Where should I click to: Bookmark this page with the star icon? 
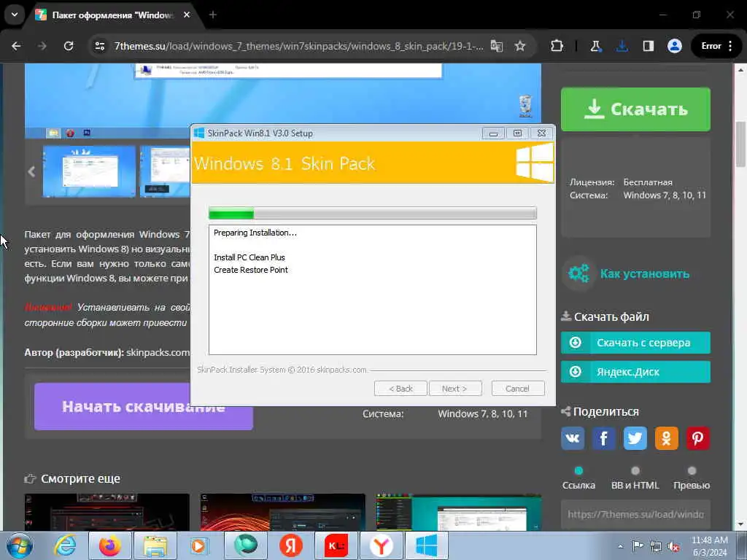[x=519, y=46]
